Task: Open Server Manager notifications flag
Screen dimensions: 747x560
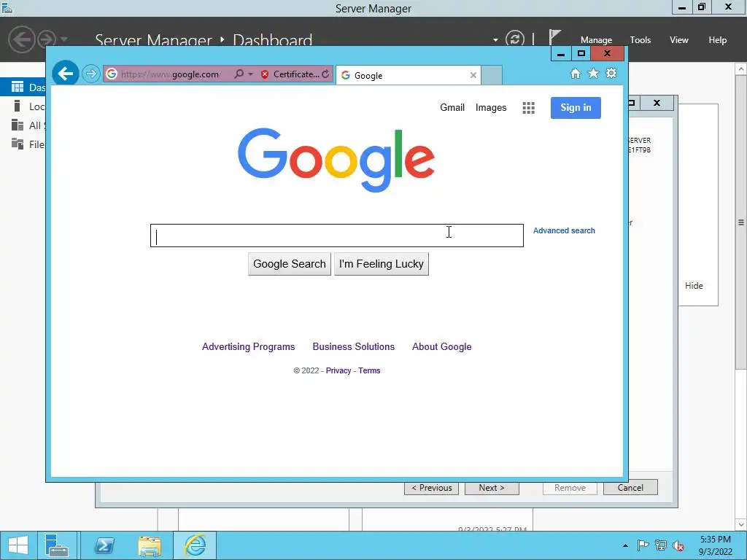Action: point(554,38)
